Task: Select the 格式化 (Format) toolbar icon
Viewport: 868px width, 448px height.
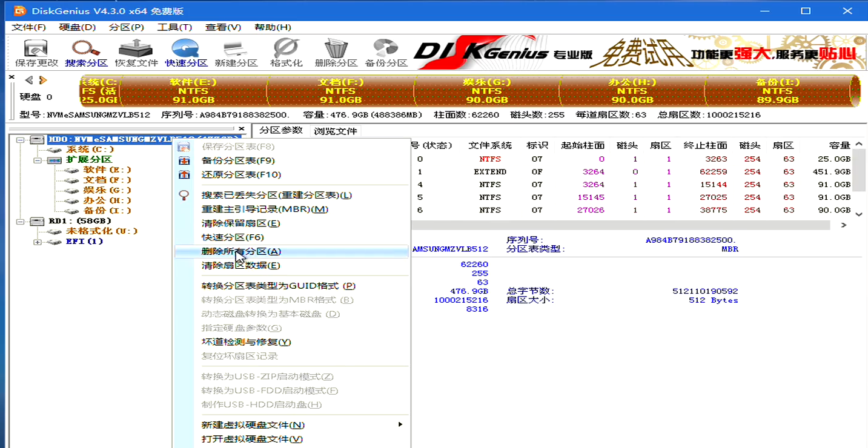Action: (286, 53)
